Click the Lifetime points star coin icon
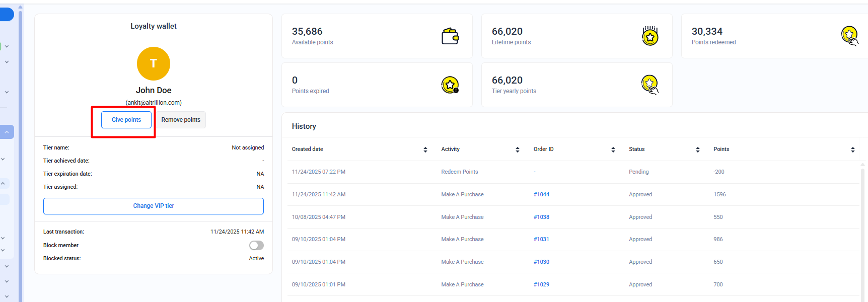 point(650,36)
